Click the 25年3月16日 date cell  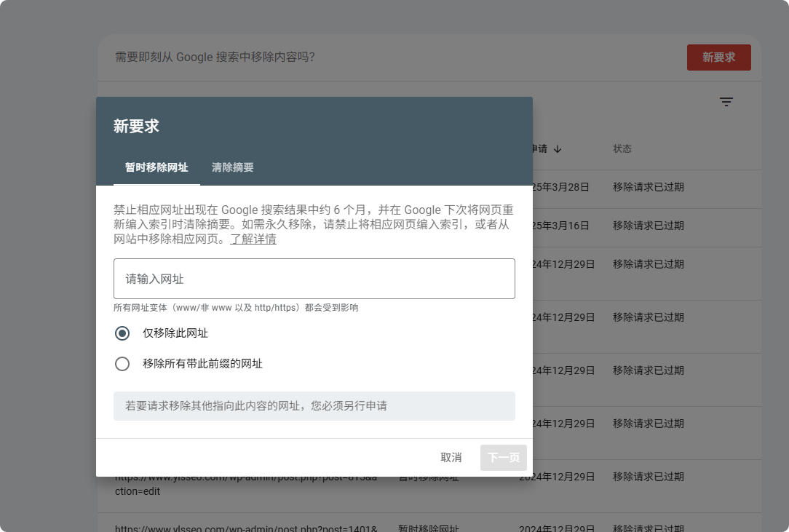tap(560, 226)
